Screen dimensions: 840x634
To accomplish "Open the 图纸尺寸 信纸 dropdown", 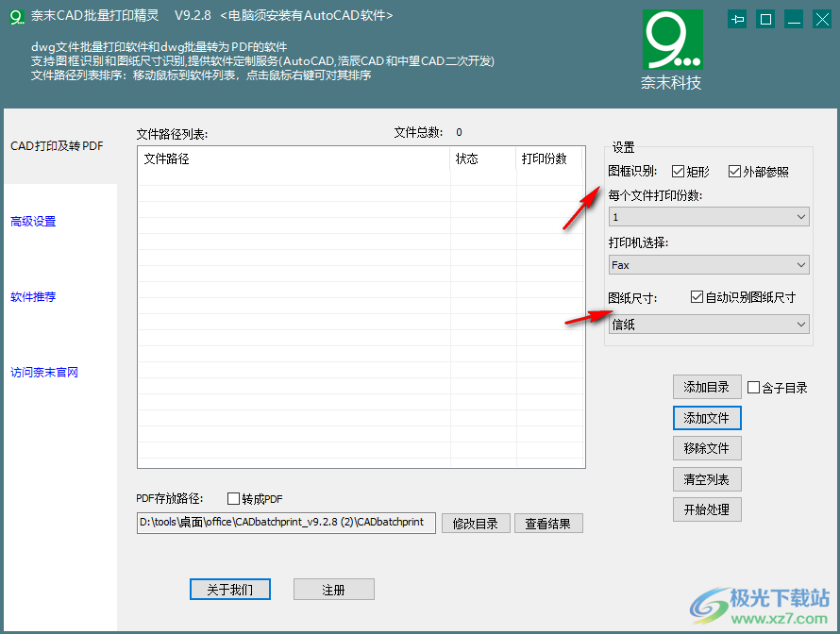I will (709, 325).
